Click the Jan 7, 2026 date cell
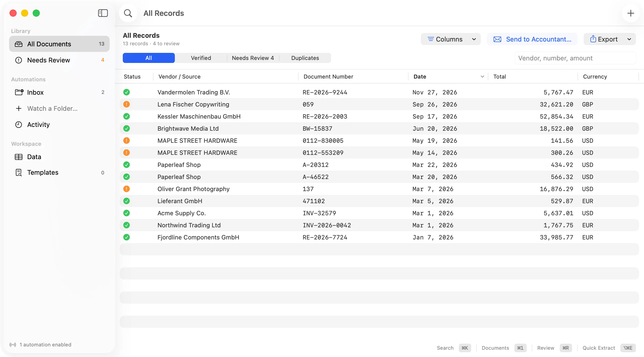 433,237
